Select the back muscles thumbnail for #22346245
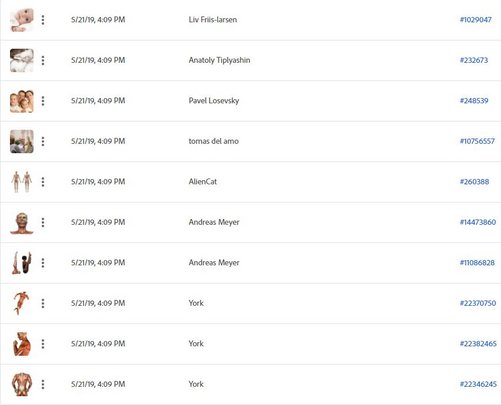Screen dimensions: 501x405 pos(22,384)
